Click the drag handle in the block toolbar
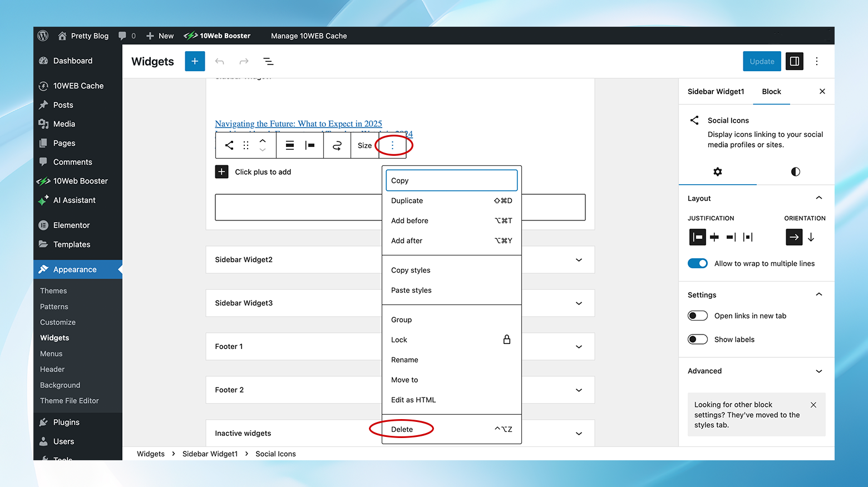Viewport: 868px width, 487px height. (245, 145)
